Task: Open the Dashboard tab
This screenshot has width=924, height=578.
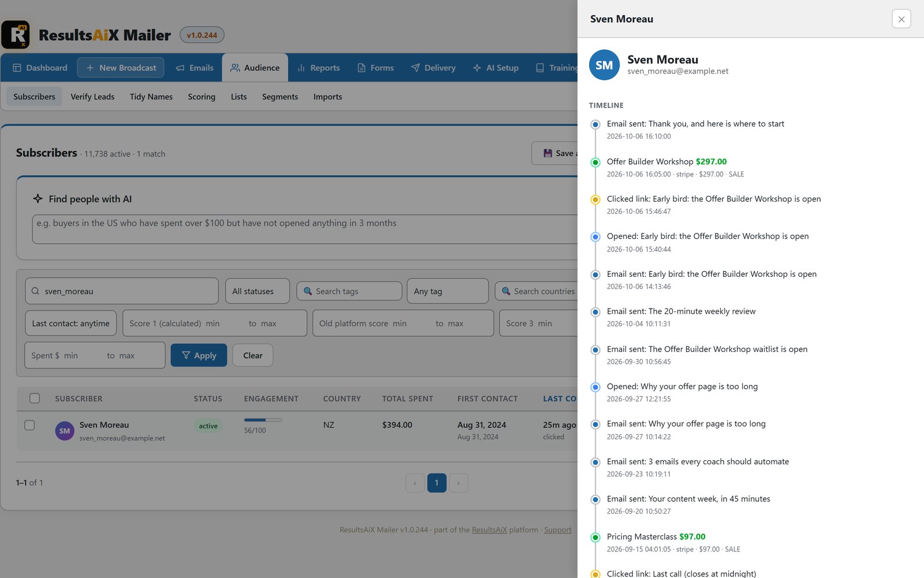Action: click(x=40, y=68)
